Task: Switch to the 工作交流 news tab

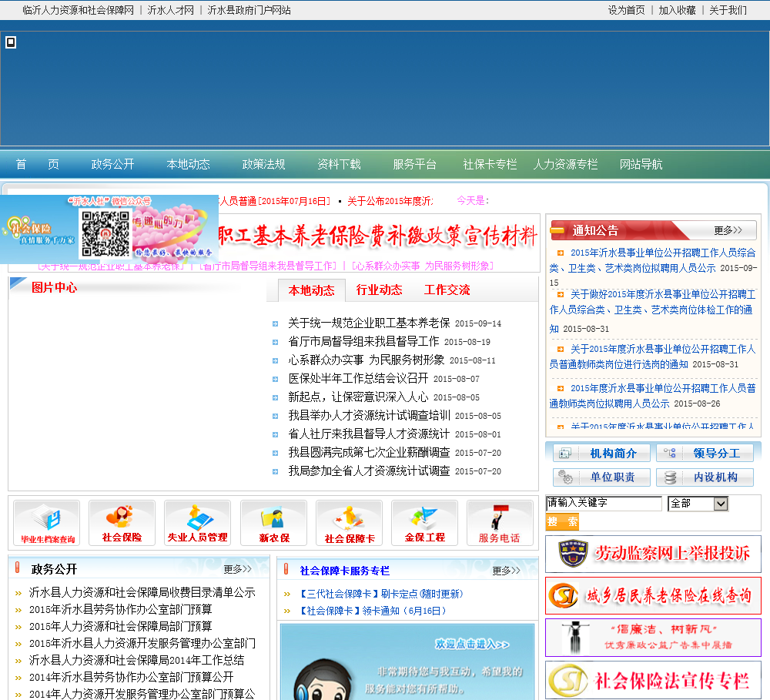Action: point(447,290)
